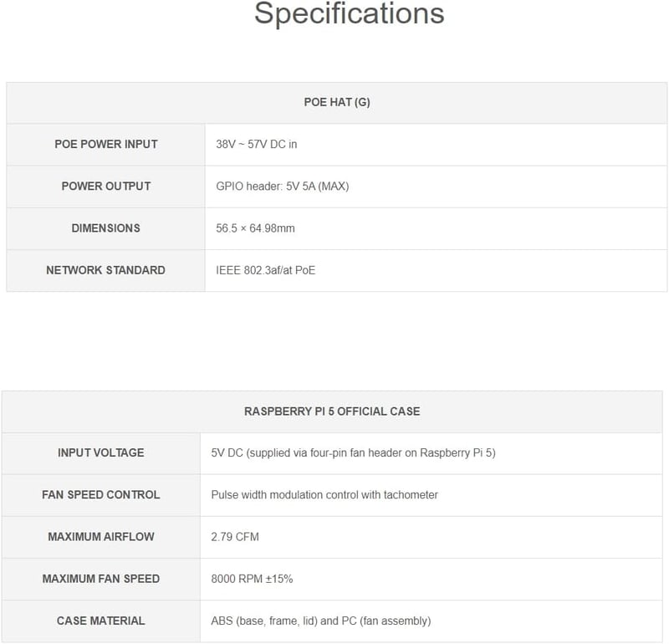669x644 pixels.
Task: Click the INPUT VOLTAGE label
Action: coord(101,452)
